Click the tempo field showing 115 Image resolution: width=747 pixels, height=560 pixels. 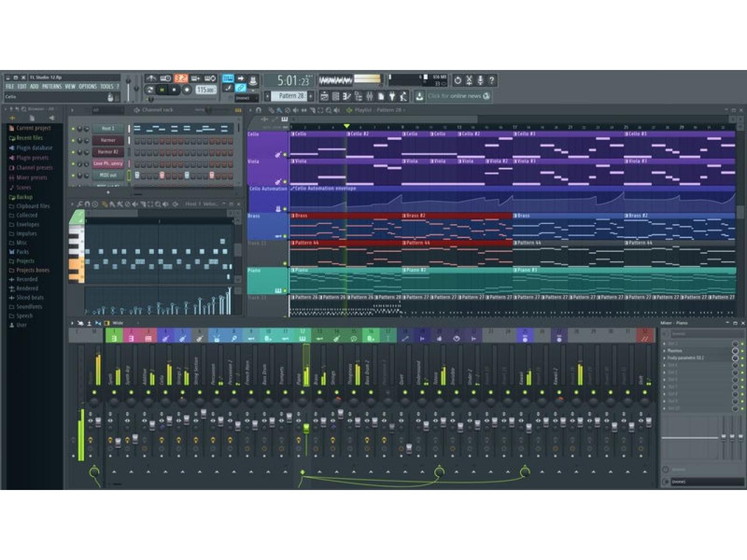click(x=205, y=90)
